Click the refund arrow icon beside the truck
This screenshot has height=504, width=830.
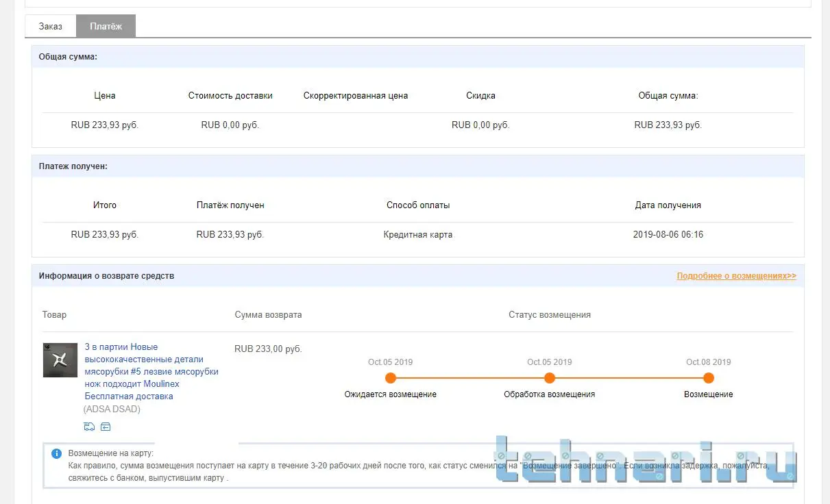106,427
